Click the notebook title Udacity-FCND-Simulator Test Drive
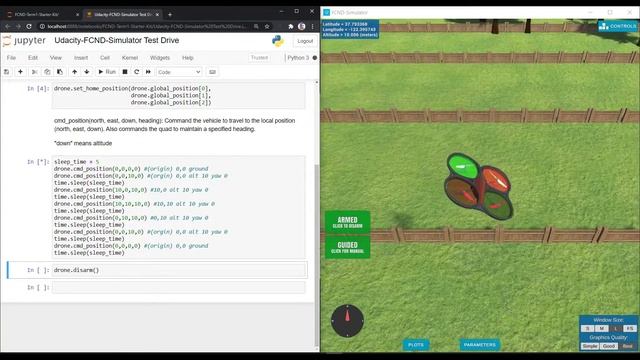Image resolution: width=640 pixels, height=360 pixels. [x=117, y=40]
